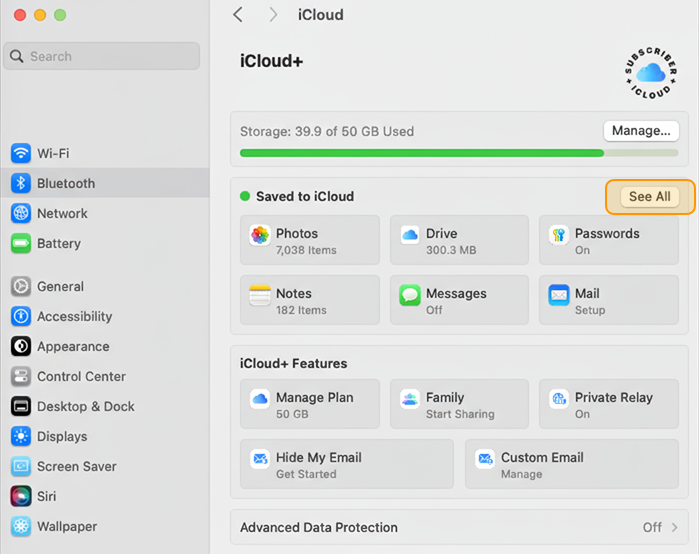Click the Messages speech bubble icon
This screenshot has width=699, height=554.
tap(410, 295)
